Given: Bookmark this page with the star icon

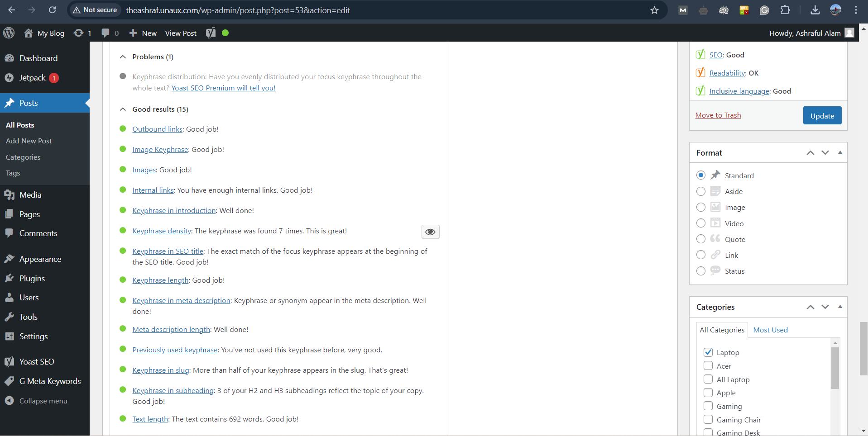Looking at the screenshot, I should 654,10.
